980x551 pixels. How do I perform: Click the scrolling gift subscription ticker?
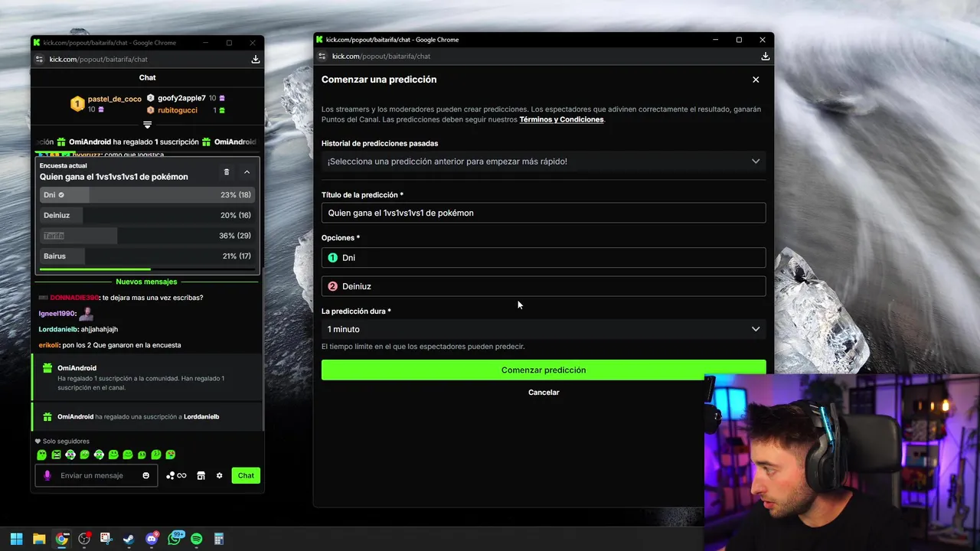[147, 142]
